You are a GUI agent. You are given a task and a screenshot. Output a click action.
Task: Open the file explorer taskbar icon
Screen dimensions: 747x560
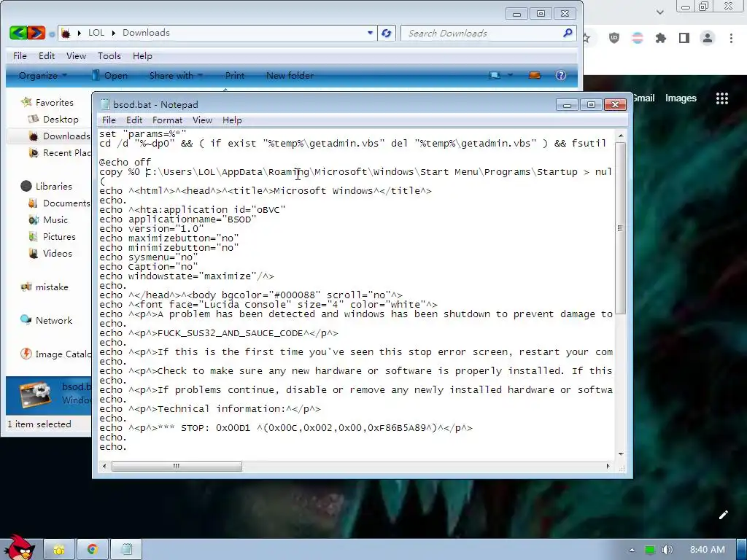[x=59, y=550]
